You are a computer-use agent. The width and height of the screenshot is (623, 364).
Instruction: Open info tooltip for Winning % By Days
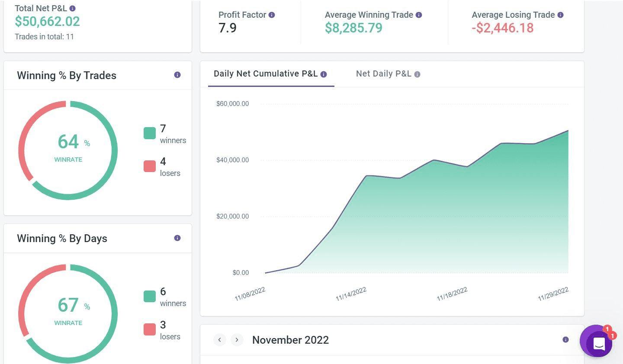click(177, 238)
